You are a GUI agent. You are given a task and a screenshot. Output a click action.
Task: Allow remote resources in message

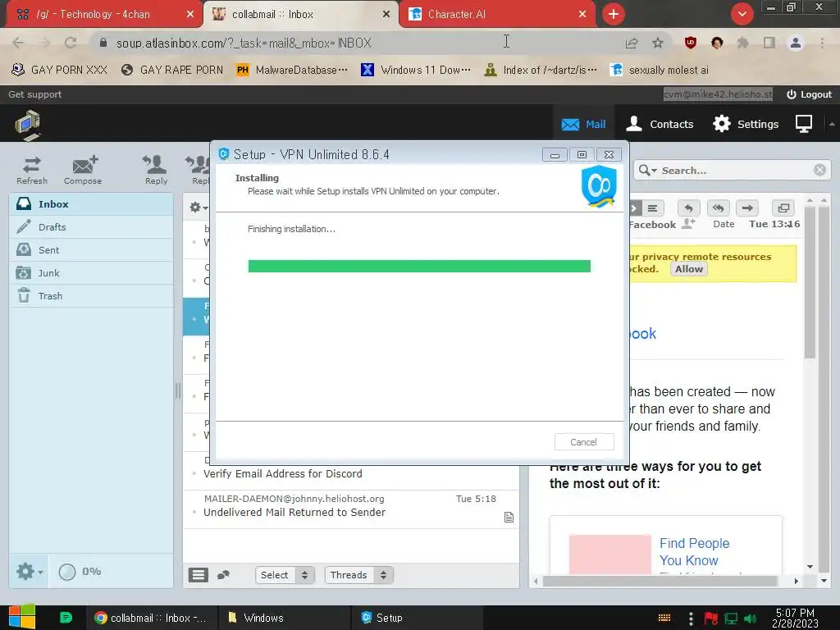coord(688,269)
